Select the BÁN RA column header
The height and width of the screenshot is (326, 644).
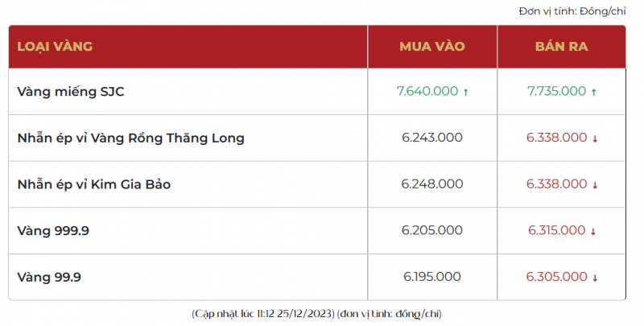tap(562, 46)
